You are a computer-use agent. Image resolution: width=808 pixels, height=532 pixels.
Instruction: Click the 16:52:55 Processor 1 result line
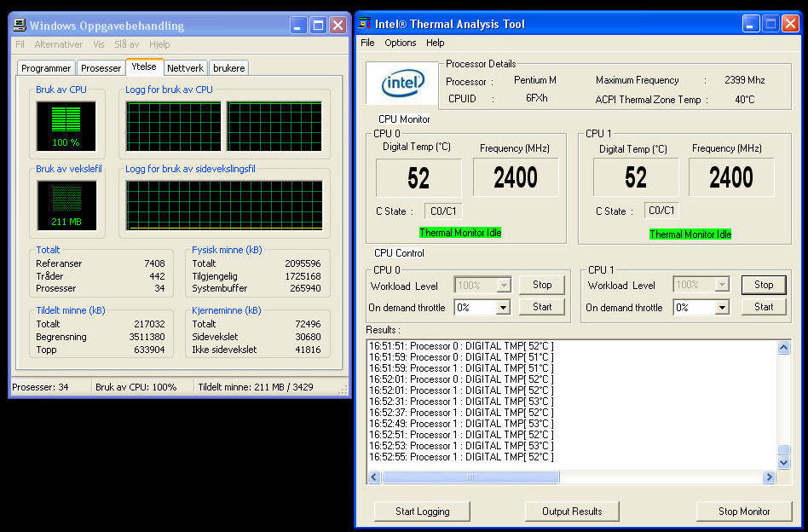461,457
